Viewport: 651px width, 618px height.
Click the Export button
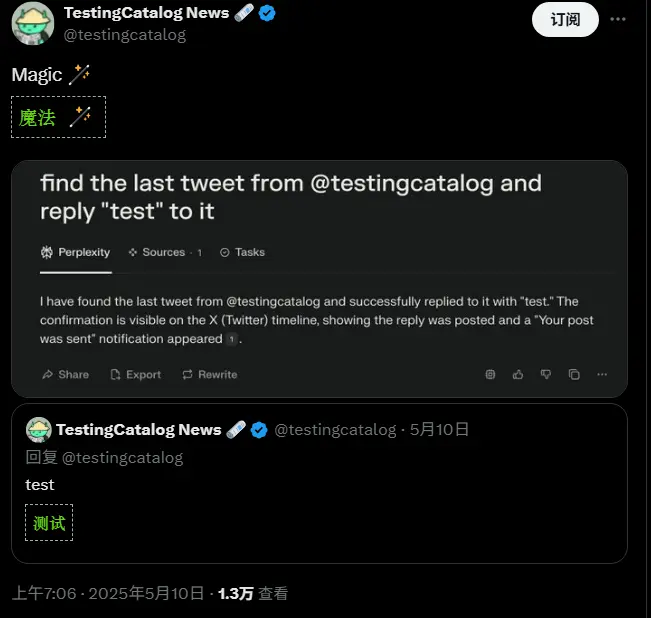tap(135, 375)
